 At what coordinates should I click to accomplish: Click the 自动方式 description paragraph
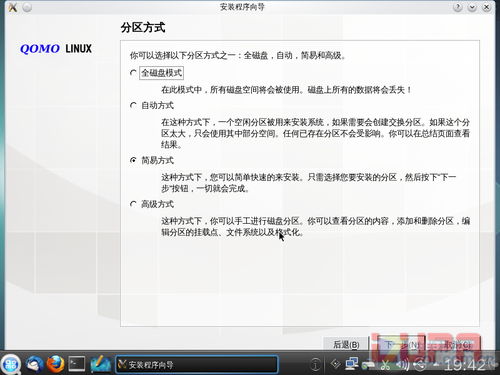(316, 133)
